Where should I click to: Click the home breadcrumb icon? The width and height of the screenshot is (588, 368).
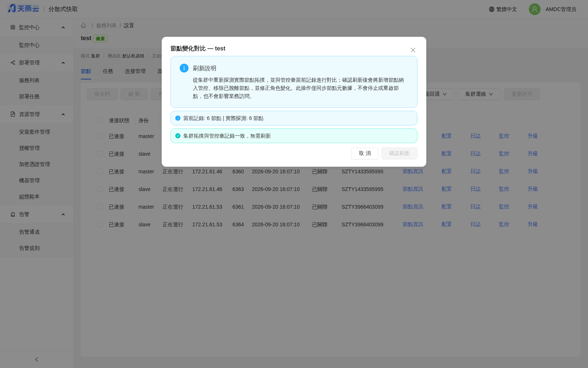click(x=83, y=25)
